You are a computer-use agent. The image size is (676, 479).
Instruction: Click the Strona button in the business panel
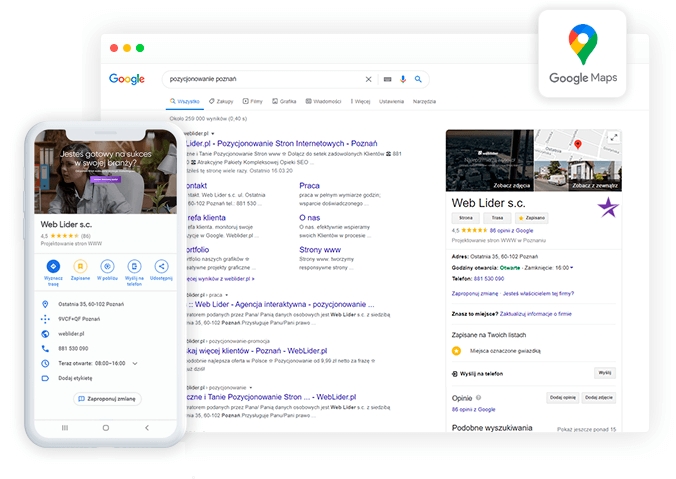(x=466, y=218)
